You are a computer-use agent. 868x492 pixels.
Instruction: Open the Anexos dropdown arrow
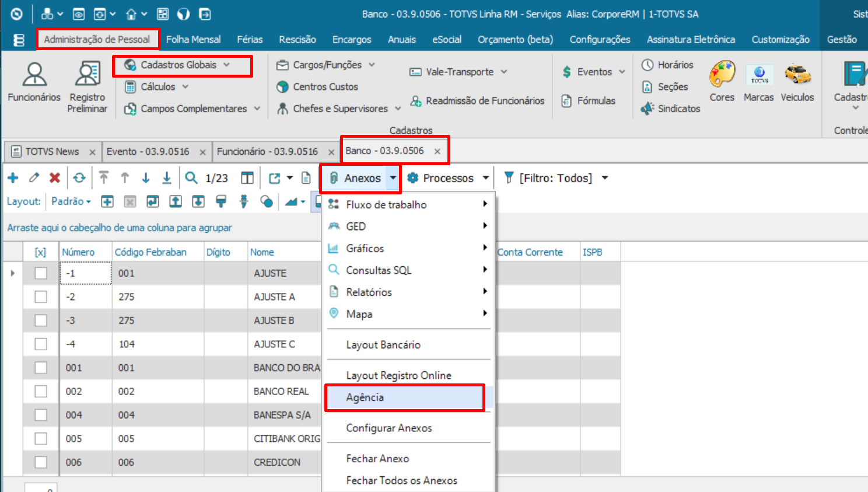[x=393, y=178]
